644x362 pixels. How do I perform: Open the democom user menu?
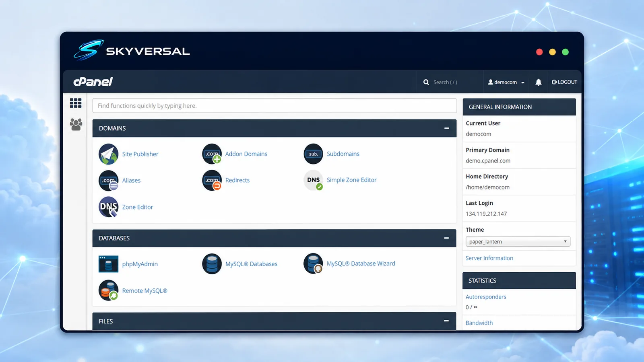click(x=506, y=82)
